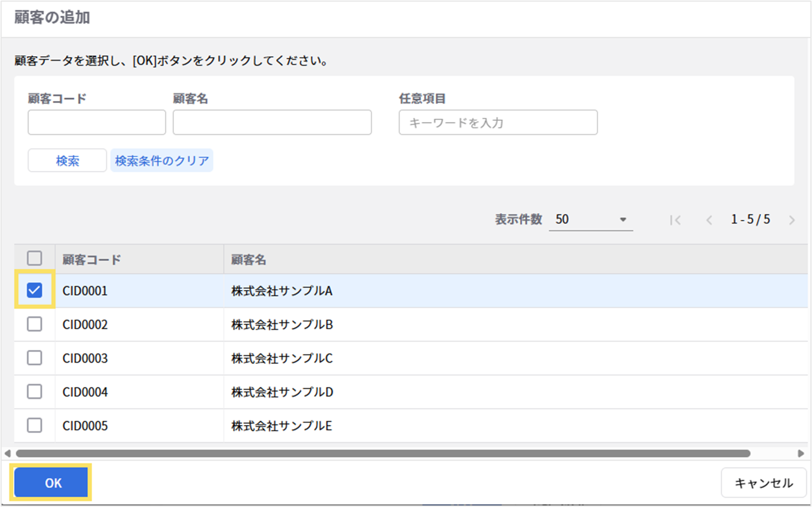Viewport: 812px width, 507px height.
Task: Go to next page arrow
Action: point(791,220)
